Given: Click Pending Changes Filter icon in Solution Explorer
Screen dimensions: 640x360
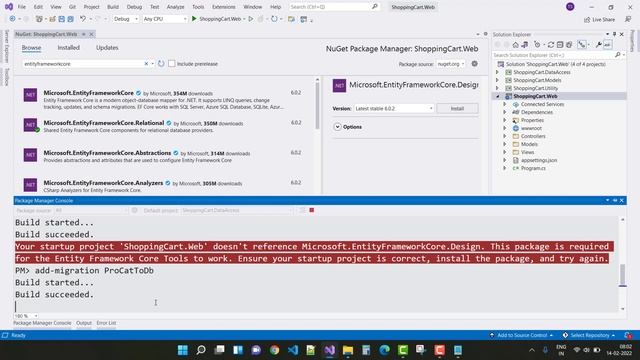Looking at the screenshot, I should pos(537,45).
